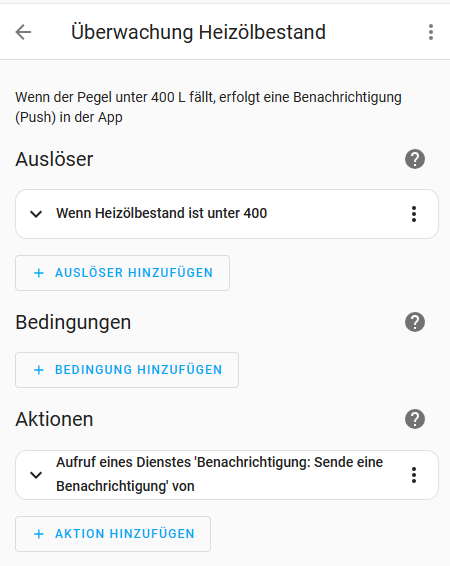Viewport: 450px width, 566px height.
Task: Click the Auslöser section heading
Action: (x=54, y=159)
